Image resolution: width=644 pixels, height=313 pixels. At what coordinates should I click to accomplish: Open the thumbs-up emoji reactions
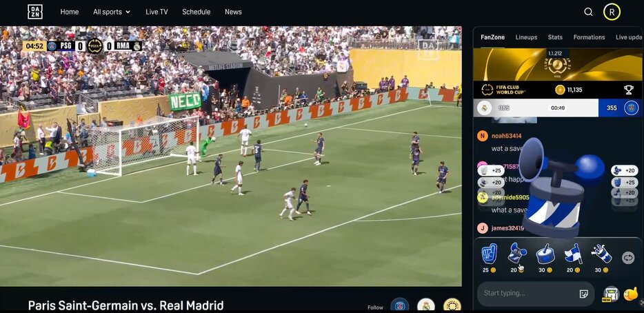[630, 294]
